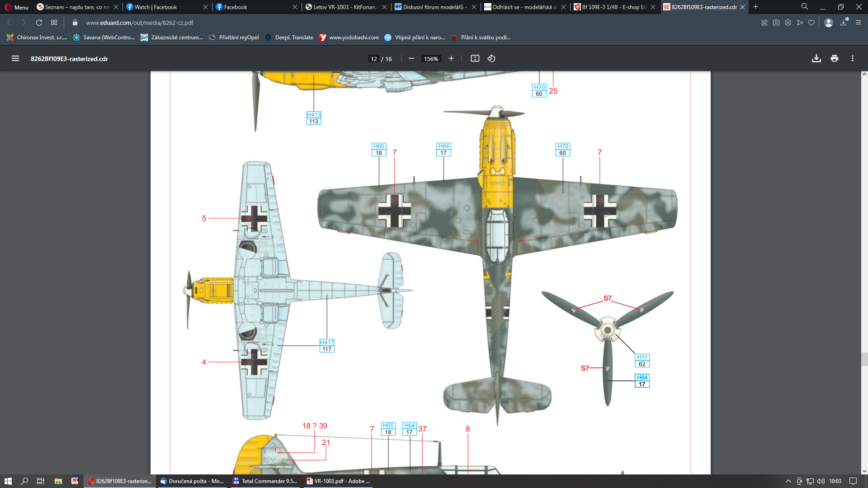Show hidden system tray icons
868x488 pixels.
[788, 481]
